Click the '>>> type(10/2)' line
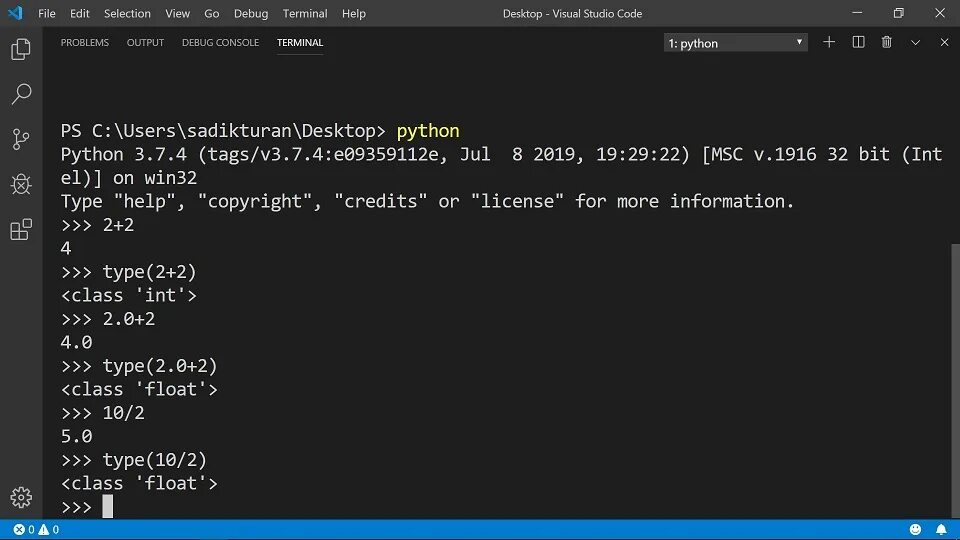The height and width of the screenshot is (540, 960). tap(133, 460)
